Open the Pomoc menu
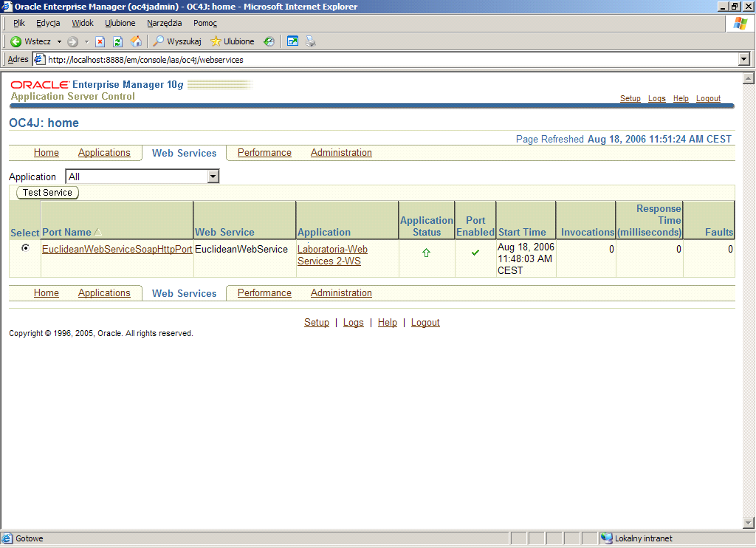Screen dimensions: 756x548 205,23
